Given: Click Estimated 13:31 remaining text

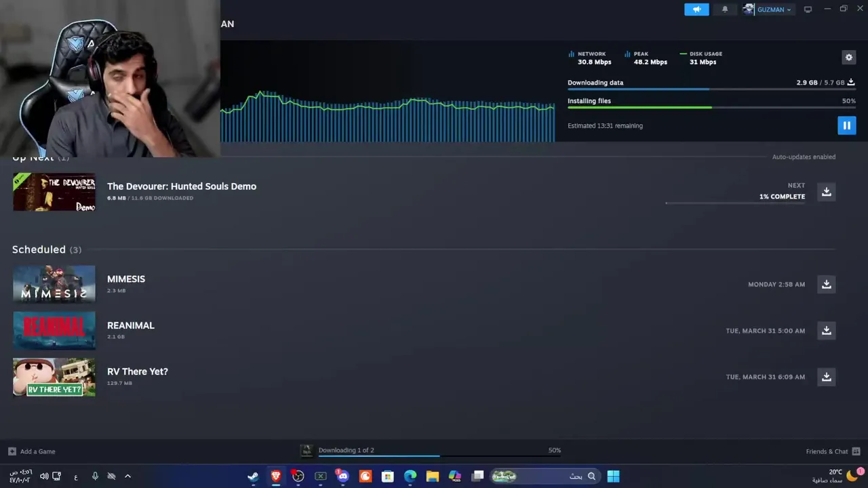Looking at the screenshot, I should pyautogui.click(x=605, y=125).
